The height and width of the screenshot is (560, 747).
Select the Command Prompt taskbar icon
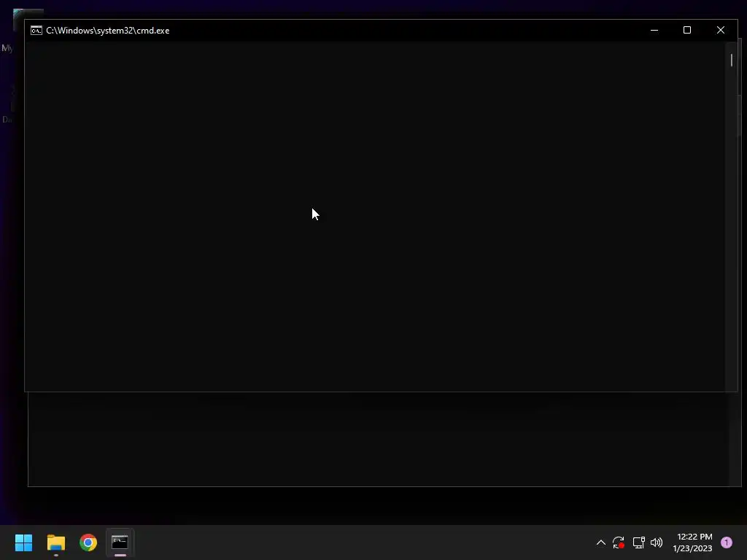(120, 542)
